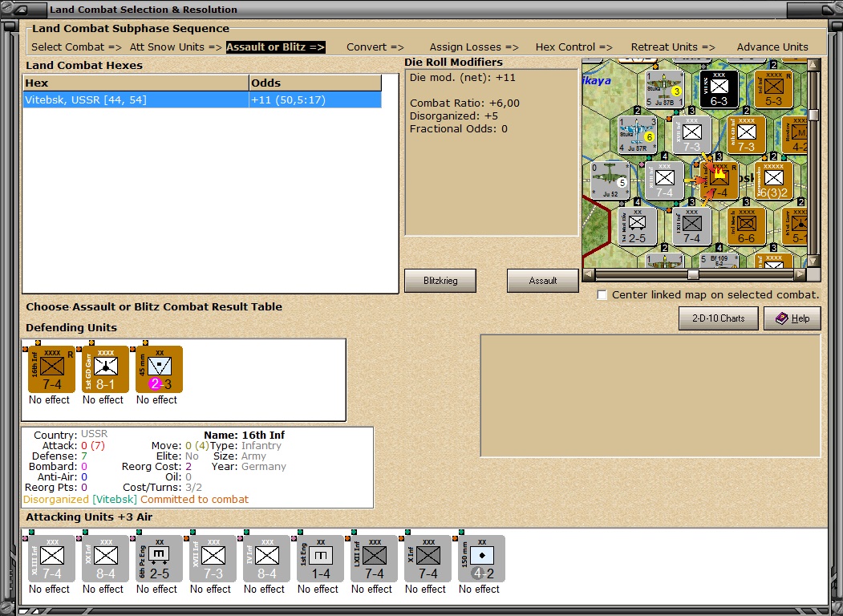The width and height of the screenshot is (843, 616).
Task: Open the Help button
Action: pyautogui.click(x=792, y=318)
